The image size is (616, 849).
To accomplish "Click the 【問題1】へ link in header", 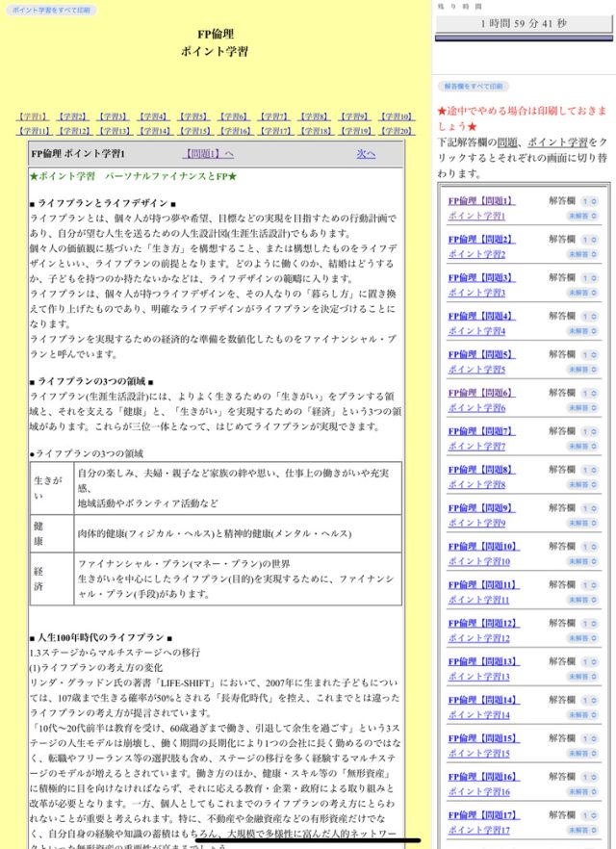I will click(209, 154).
